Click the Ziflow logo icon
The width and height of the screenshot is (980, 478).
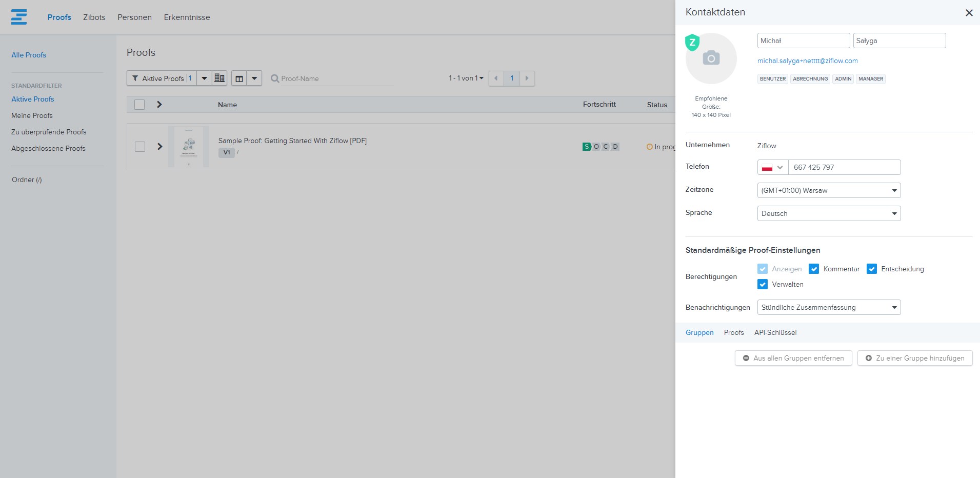click(19, 17)
